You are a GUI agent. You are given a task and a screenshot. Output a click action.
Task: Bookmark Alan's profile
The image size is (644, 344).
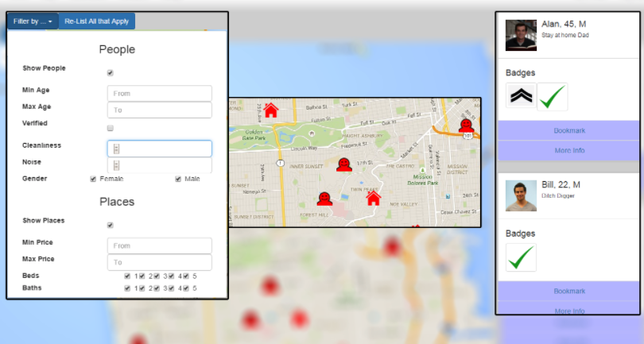coord(569,130)
